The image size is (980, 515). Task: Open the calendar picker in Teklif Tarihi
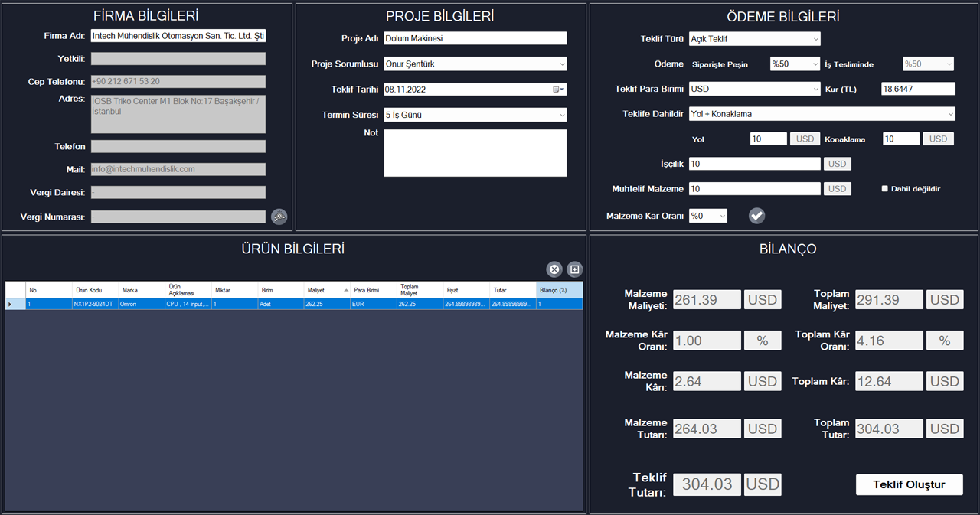pos(560,90)
